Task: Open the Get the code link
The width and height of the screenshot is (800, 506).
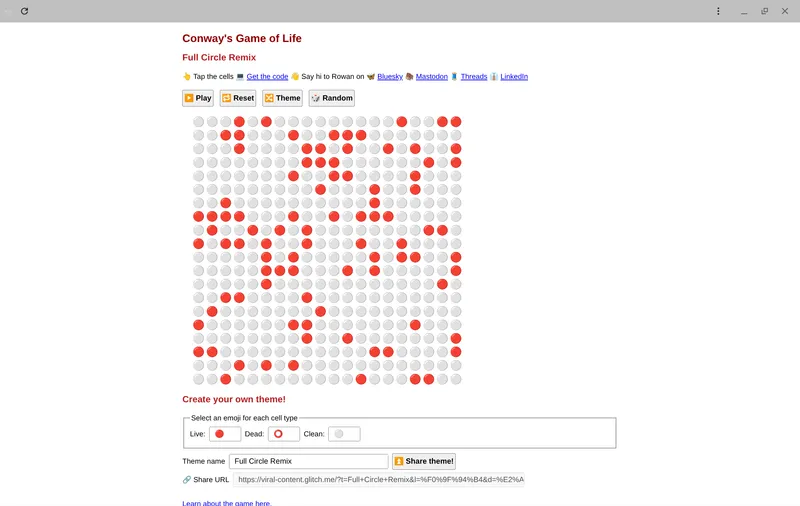Action: (x=267, y=76)
